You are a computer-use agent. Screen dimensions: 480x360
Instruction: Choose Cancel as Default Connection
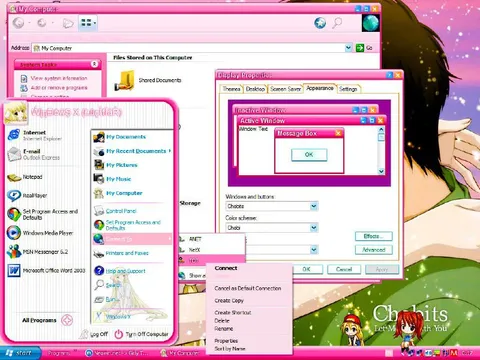coord(248,288)
